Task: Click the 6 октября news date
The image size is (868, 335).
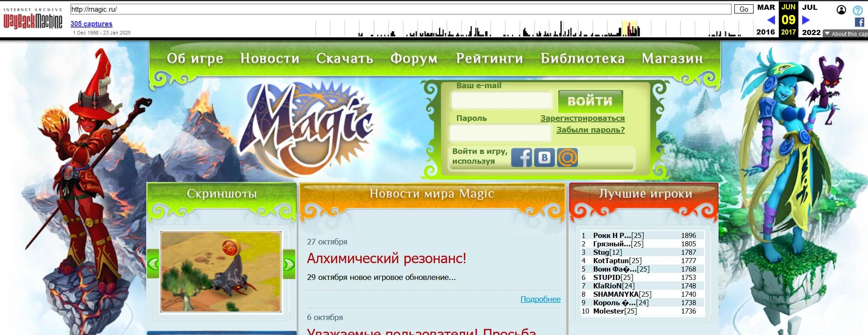Action: pos(325,317)
